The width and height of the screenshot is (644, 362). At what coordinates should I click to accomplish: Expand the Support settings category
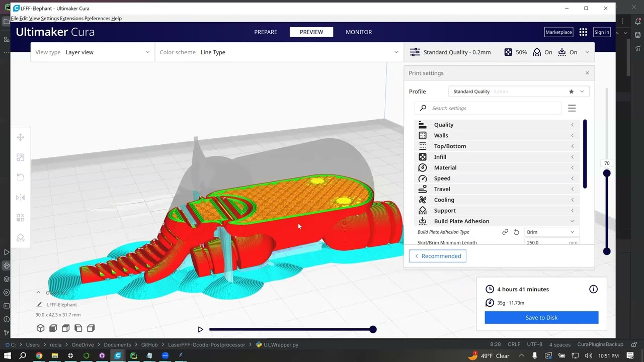[x=497, y=211]
